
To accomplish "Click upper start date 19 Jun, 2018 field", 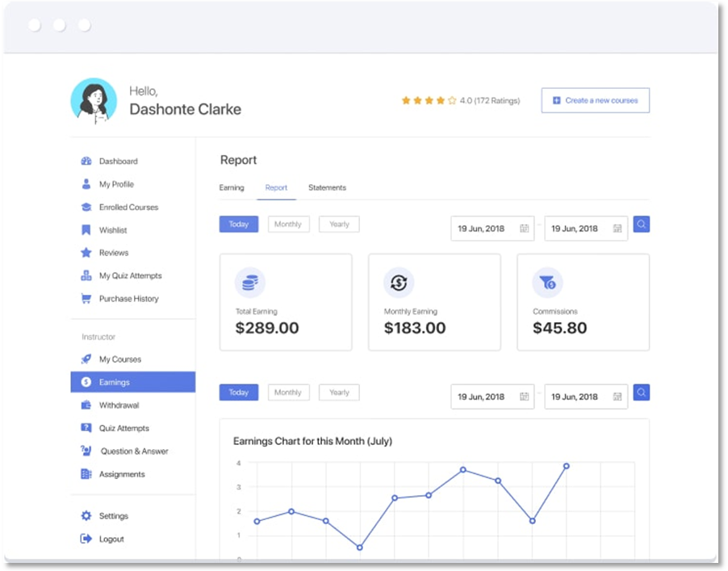I will tap(492, 229).
